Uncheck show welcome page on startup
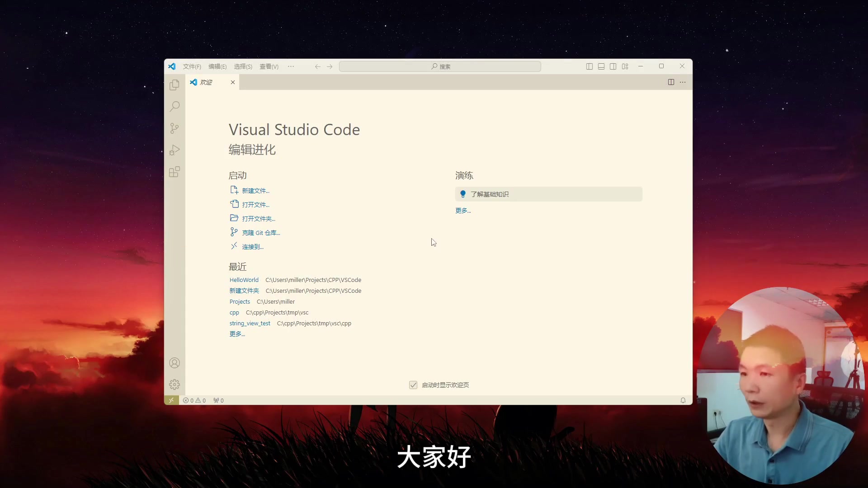Viewport: 868px width, 488px height. (413, 385)
